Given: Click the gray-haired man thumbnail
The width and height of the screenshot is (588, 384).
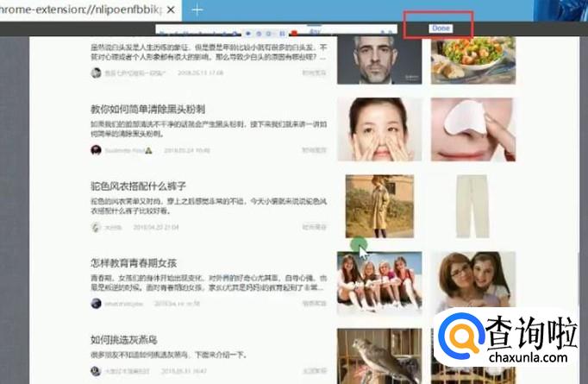Looking at the screenshot, I should pyautogui.click(x=379, y=60).
